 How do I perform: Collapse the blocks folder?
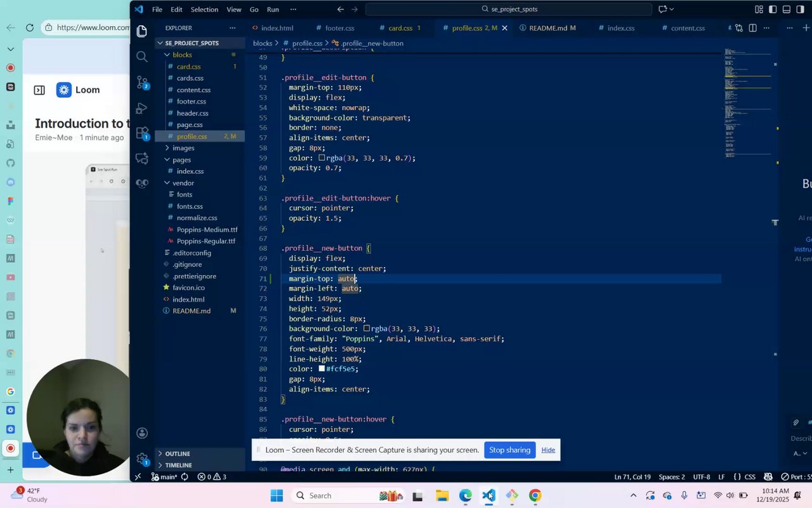[x=200, y=55]
